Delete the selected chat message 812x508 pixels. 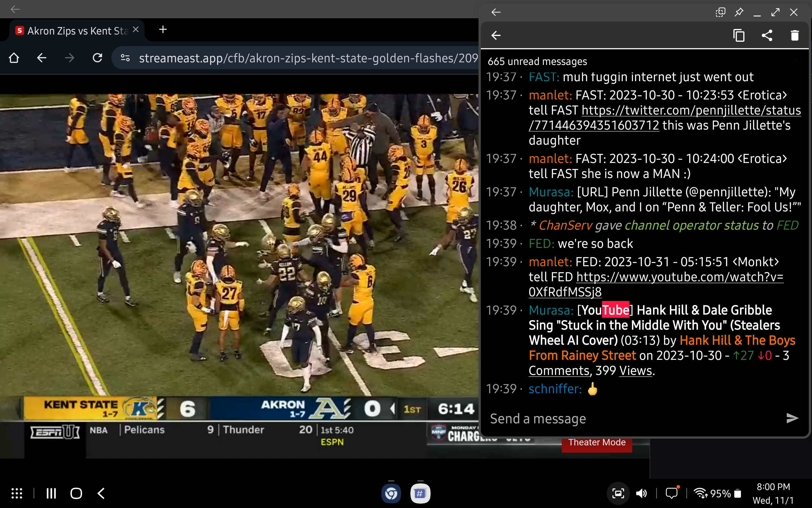[795, 35]
